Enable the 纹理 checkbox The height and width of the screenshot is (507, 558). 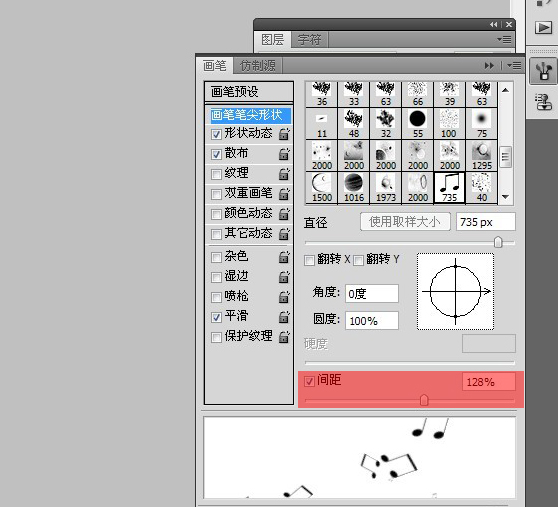tap(216, 174)
